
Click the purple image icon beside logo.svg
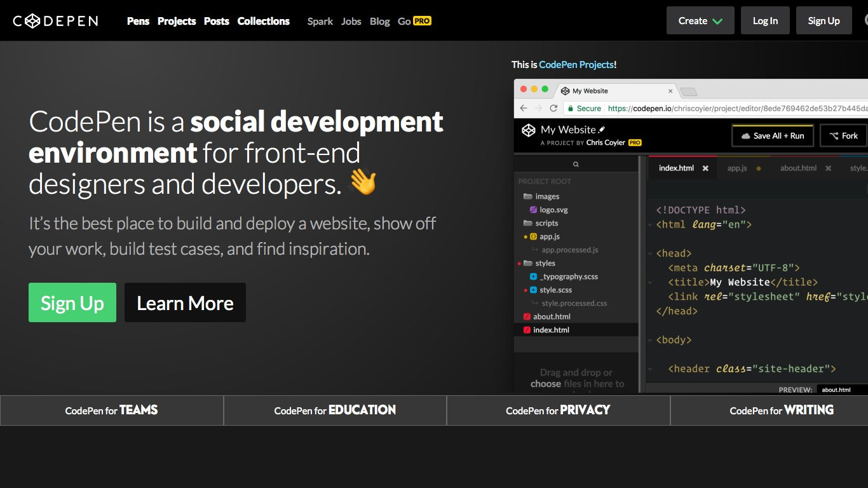[532, 210]
